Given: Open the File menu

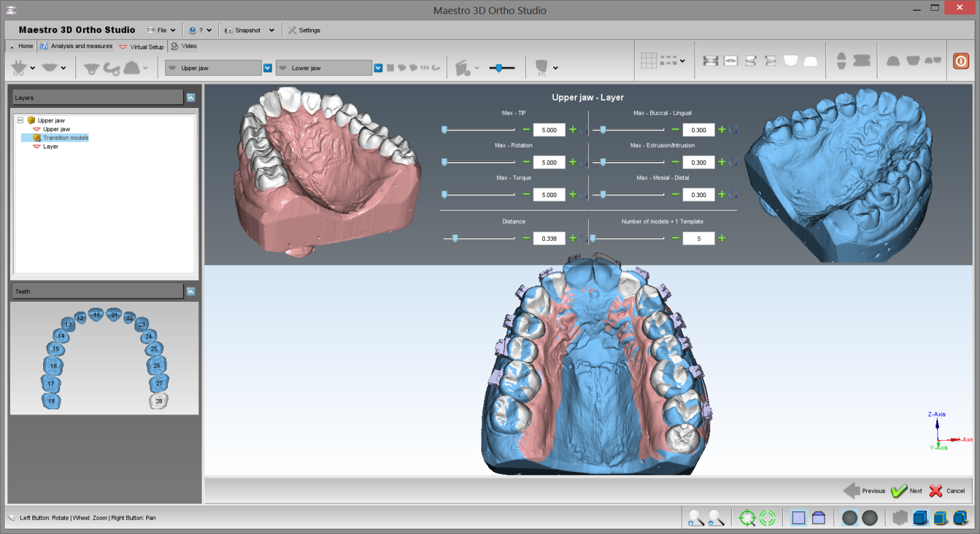Looking at the screenshot, I should click(161, 30).
